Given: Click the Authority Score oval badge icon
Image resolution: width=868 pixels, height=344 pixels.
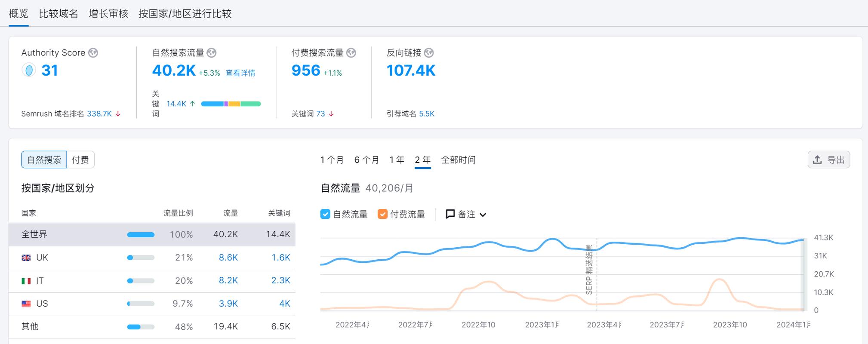Looking at the screenshot, I should [29, 70].
